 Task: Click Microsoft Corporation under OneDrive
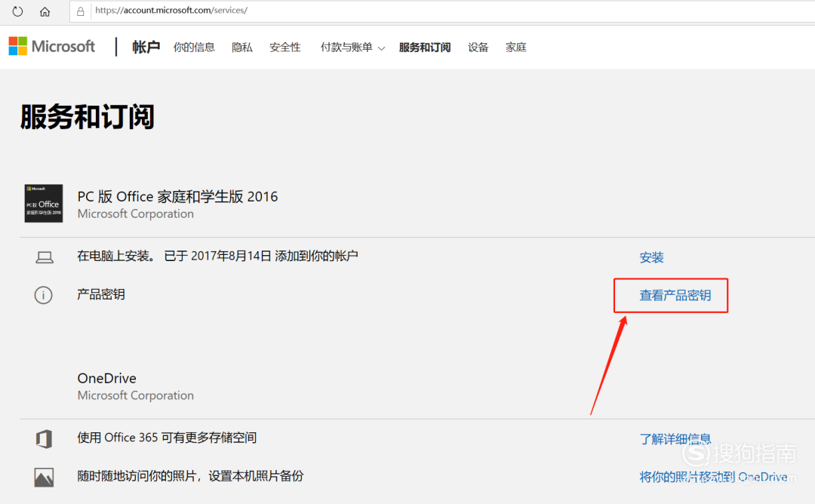pyautogui.click(x=135, y=395)
